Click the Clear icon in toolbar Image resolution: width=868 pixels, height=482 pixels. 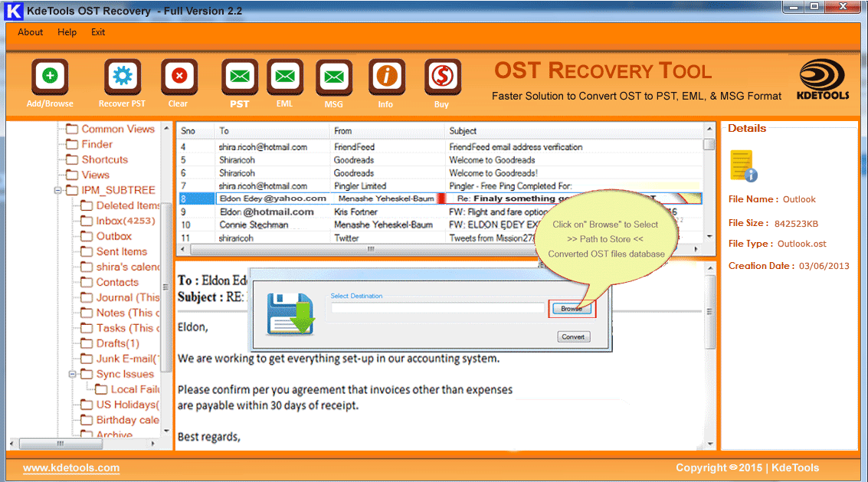pyautogui.click(x=179, y=77)
